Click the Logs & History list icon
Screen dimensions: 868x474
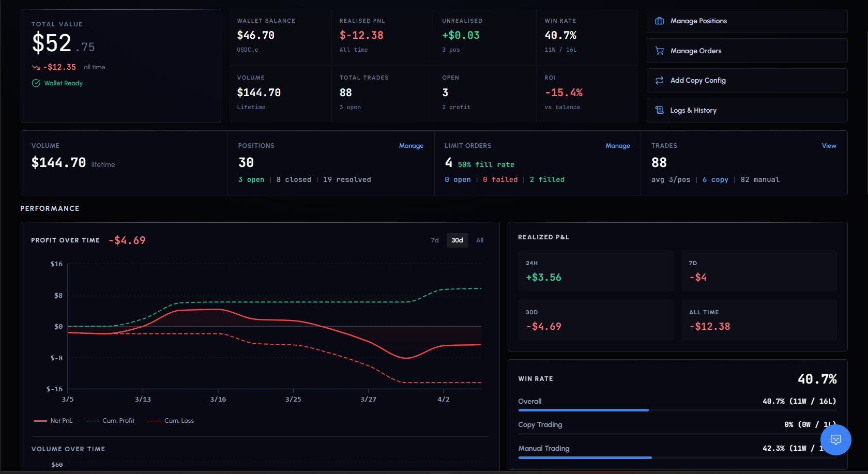pos(659,110)
